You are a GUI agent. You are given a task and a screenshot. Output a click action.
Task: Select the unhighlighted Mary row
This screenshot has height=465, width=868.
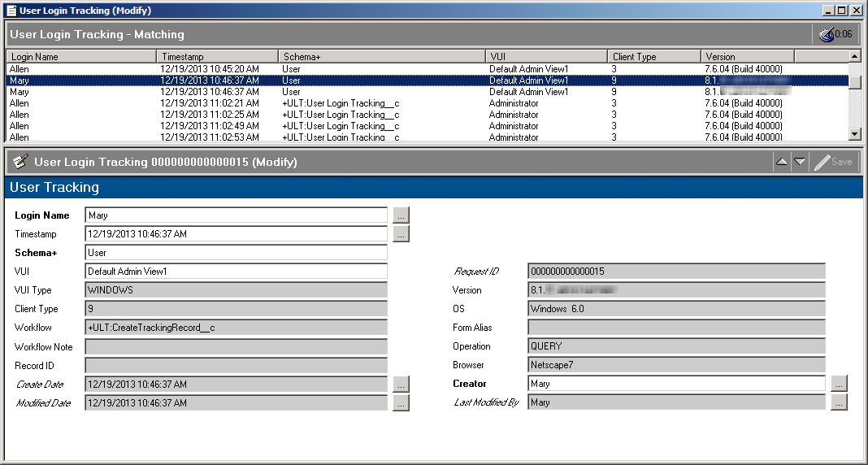427,92
